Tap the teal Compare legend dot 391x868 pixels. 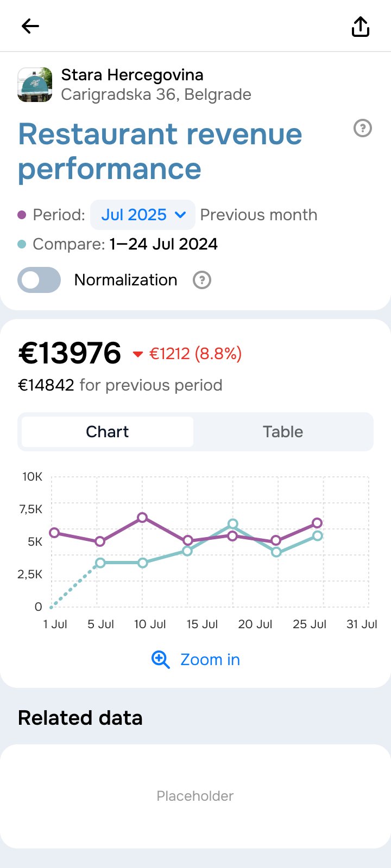22,244
